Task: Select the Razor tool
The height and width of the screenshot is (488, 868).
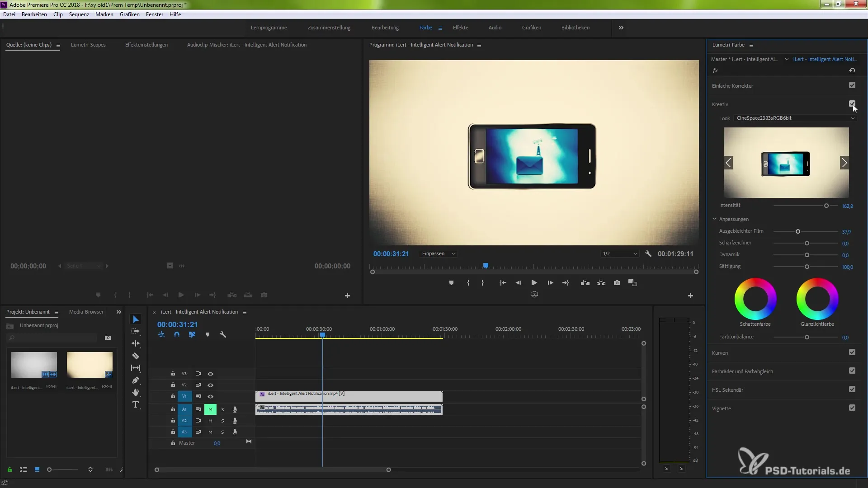Action: click(136, 356)
